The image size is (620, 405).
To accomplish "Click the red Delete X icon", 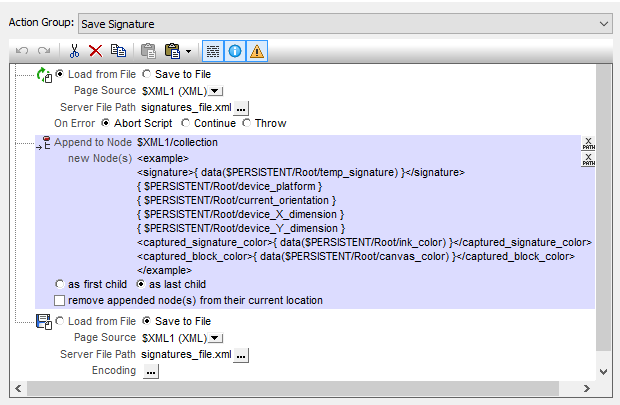I will pyautogui.click(x=96, y=50).
